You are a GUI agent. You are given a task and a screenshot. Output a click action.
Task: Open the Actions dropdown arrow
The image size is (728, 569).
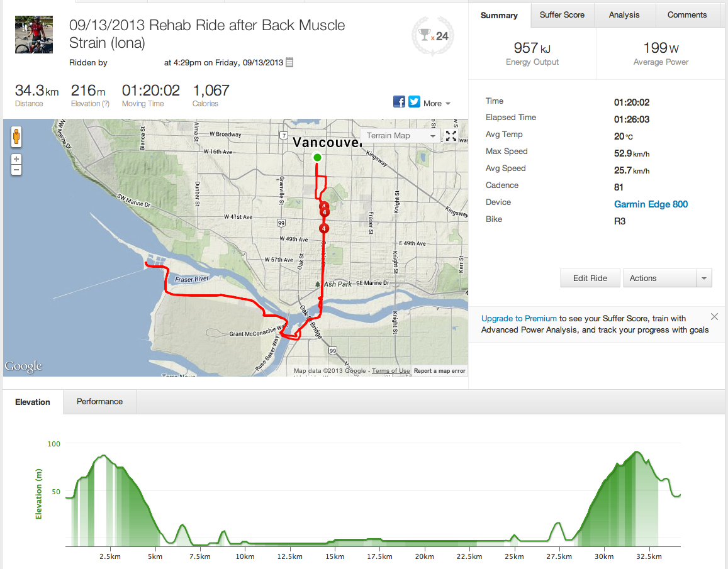[704, 278]
